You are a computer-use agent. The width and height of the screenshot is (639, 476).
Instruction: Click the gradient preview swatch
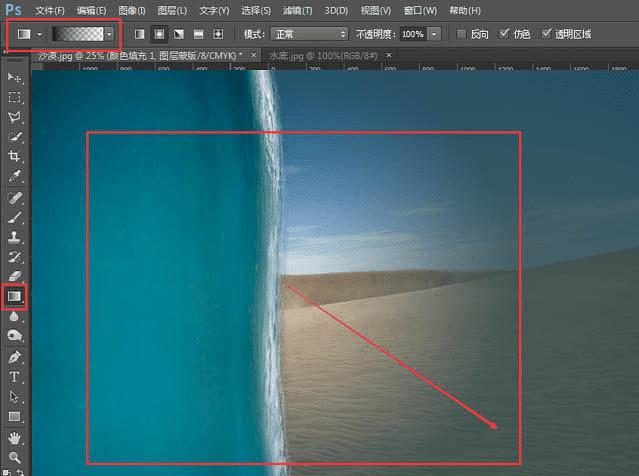(x=78, y=34)
